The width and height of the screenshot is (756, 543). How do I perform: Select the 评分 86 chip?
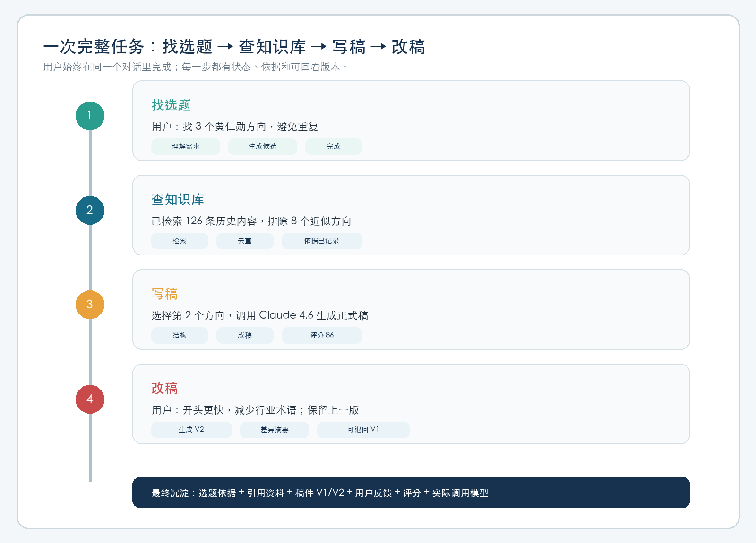(322, 335)
